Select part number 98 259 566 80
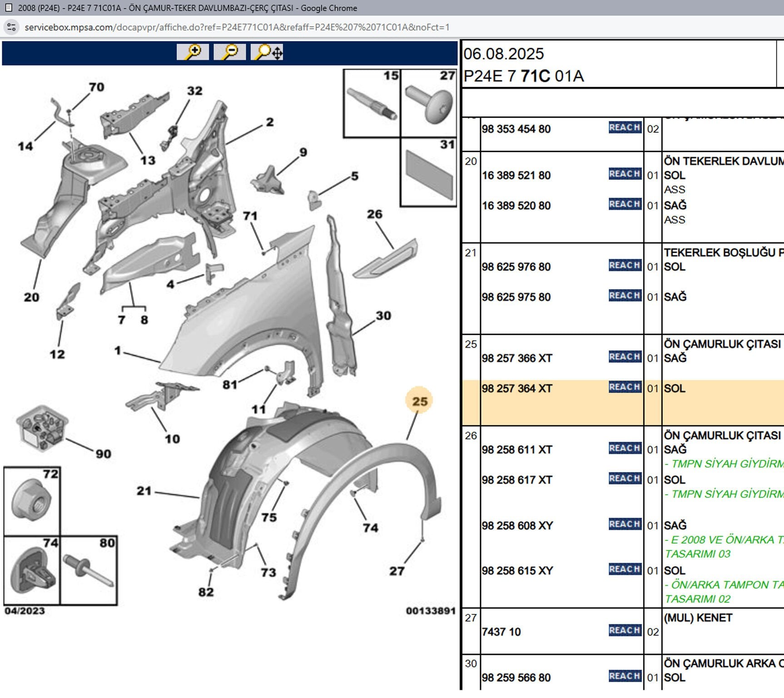Viewport: 784px width, 698px height. pos(516,678)
